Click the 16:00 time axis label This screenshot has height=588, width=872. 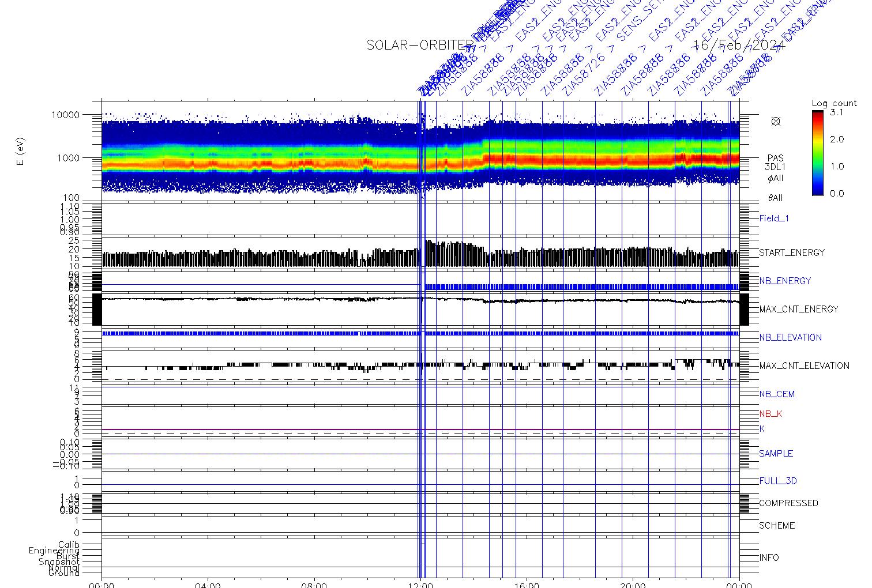point(527,585)
